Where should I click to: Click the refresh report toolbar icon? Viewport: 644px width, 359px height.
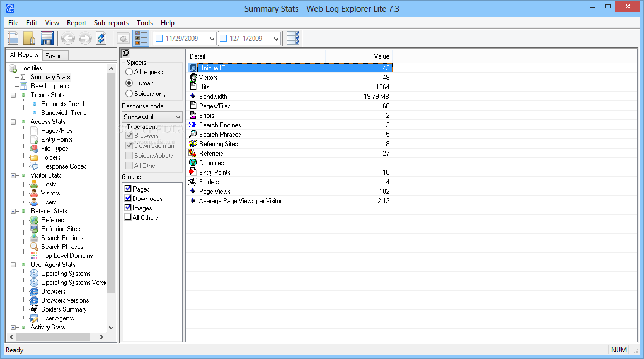[101, 39]
